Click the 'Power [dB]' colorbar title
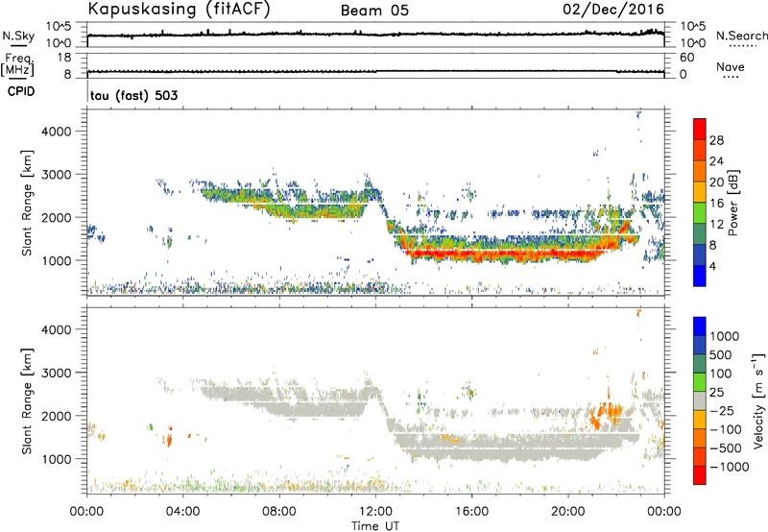The width and height of the screenshot is (768, 532). 733,203
